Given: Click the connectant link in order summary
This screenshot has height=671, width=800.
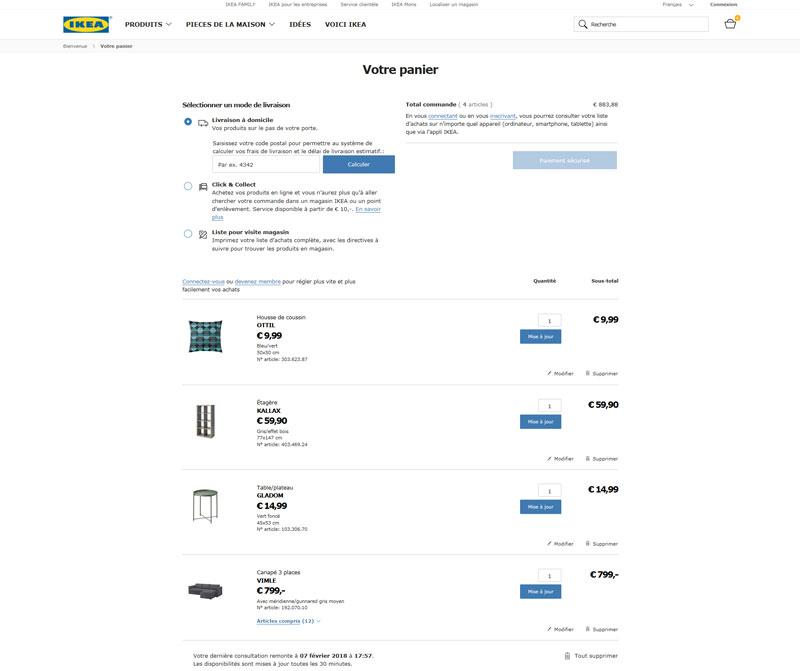Looking at the screenshot, I should (443, 116).
